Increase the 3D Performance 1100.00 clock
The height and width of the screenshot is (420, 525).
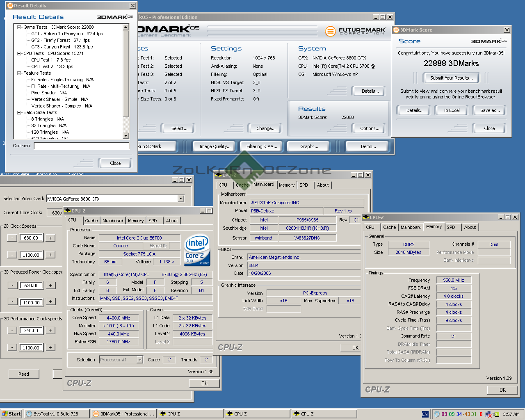(50, 347)
